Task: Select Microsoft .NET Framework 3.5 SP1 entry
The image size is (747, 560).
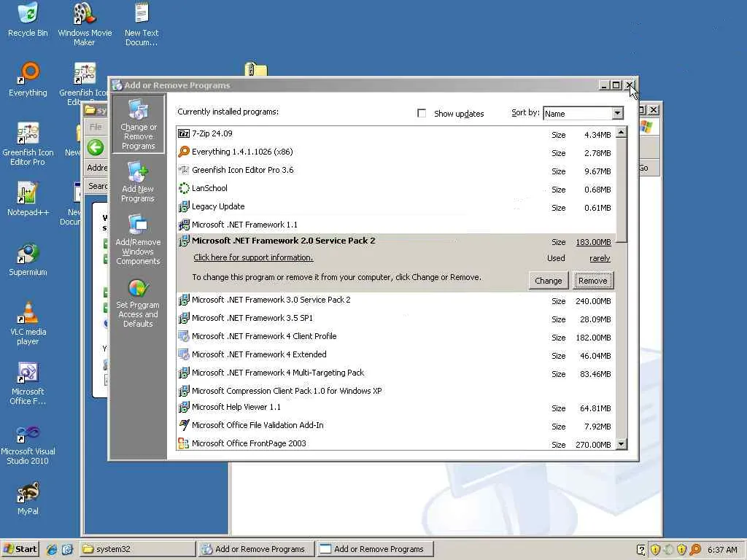Action: (395, 318)
